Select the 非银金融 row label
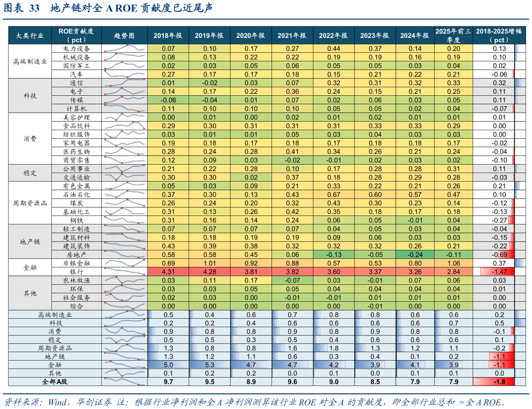The width and height of the screenshot is (532, 409). pos(76,263)
